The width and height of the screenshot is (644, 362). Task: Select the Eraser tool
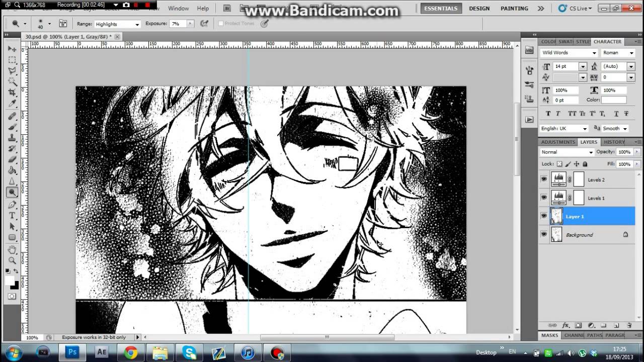point(12,160)
